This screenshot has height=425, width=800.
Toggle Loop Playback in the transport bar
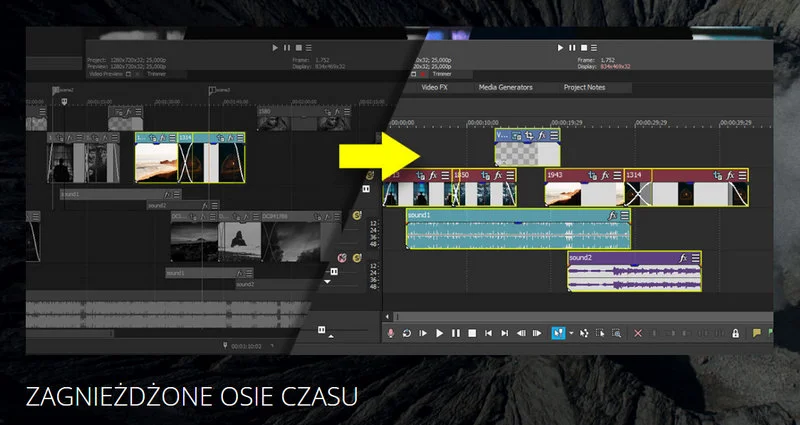coord(407,333)
